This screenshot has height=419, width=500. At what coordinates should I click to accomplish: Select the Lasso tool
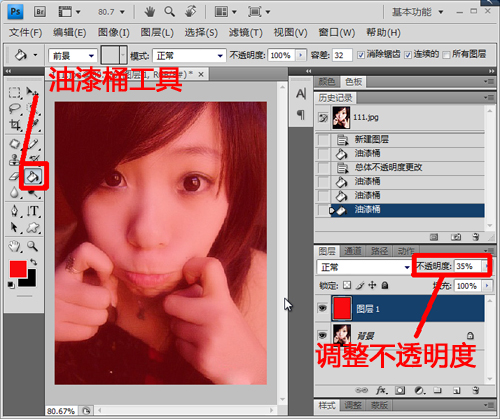(14, 108)
